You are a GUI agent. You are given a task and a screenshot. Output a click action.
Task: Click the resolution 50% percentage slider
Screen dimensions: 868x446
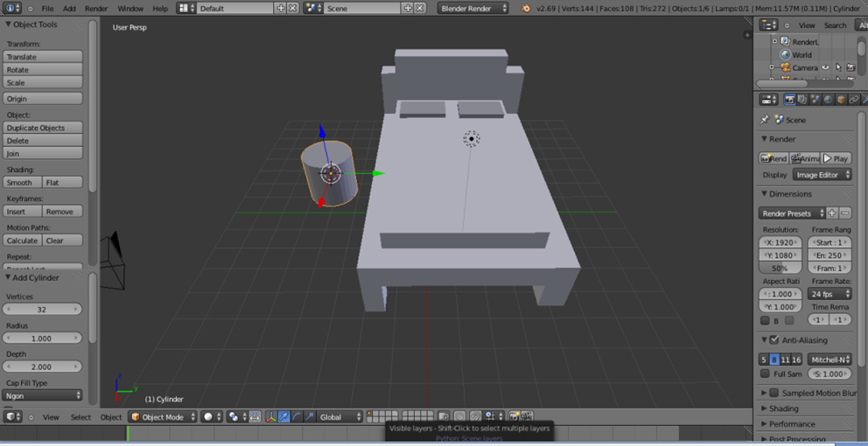pyautogui.click(x=780, y=268)
